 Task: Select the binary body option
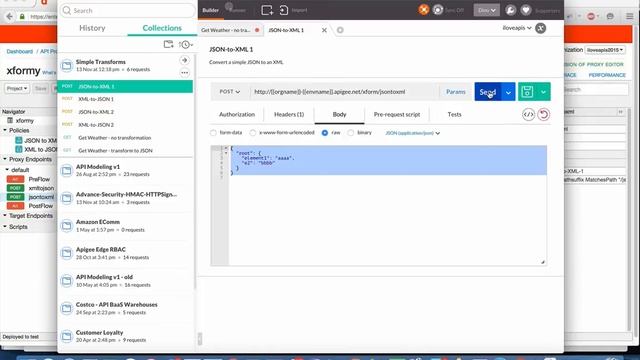(x=351, y=133)
